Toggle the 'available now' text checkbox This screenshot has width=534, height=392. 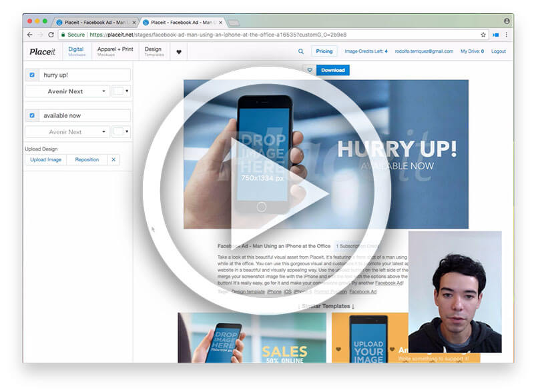pos(32,115)
